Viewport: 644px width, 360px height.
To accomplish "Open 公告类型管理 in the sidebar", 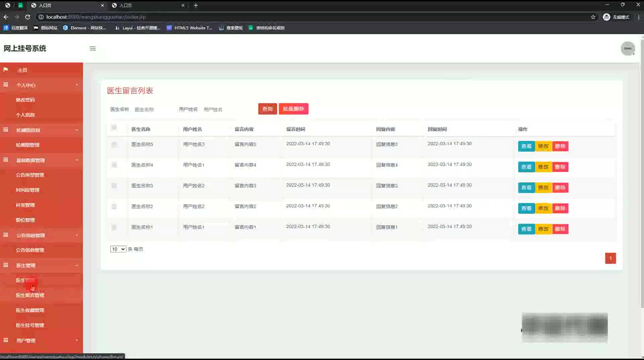I will (x=30, y=175).
